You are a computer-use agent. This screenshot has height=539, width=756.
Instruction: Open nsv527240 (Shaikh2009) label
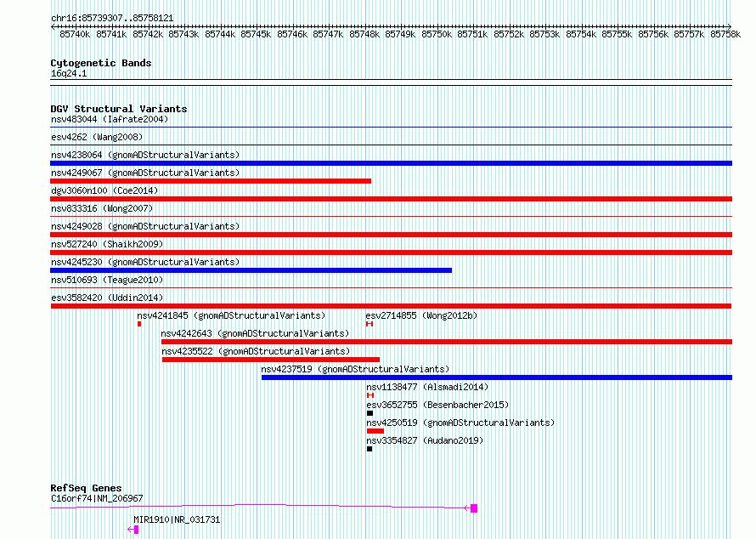[x=107, y=244]
